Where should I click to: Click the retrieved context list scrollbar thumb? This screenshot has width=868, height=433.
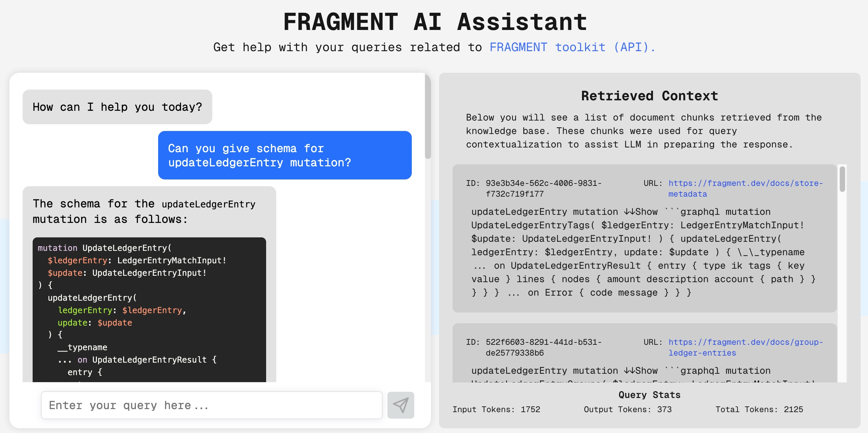click(842, 179)
